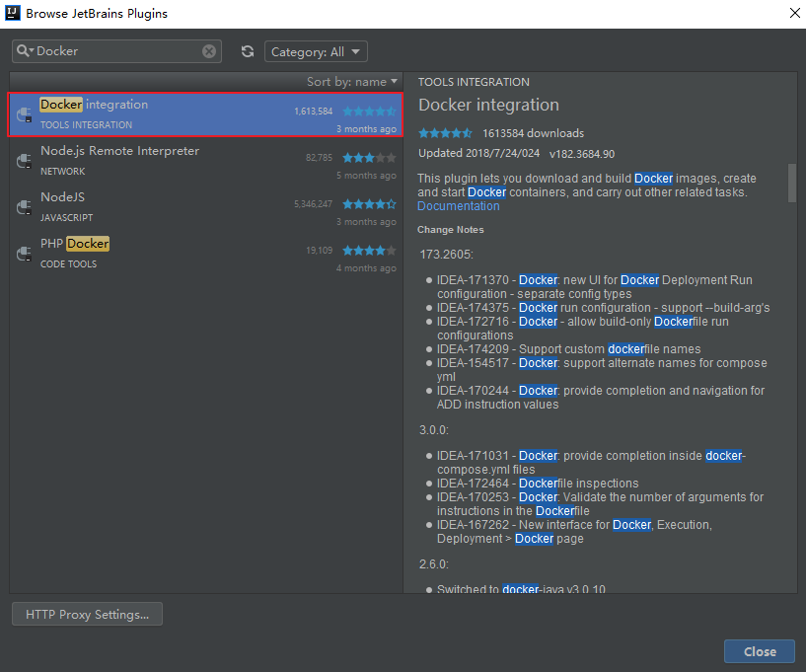
Task: Click the 173.2605 version heading
Action: tap(446, 255)
